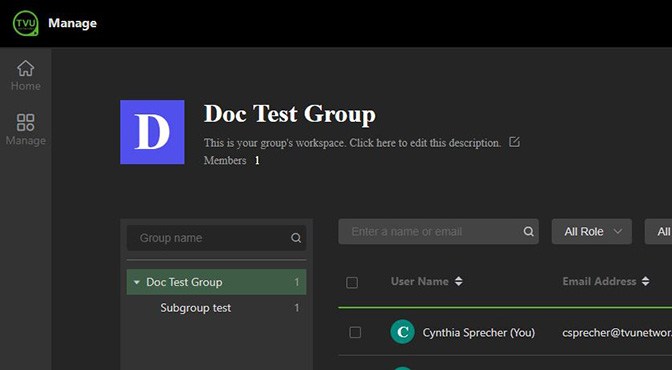
Task: Click the Doc Test Group page title
Action: pos(290,114)
